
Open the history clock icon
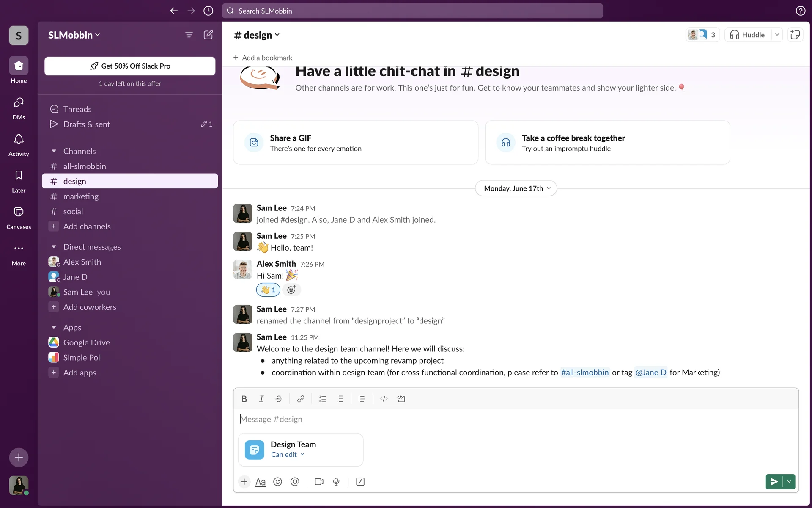pyautogui.click(x=208, y=11)
